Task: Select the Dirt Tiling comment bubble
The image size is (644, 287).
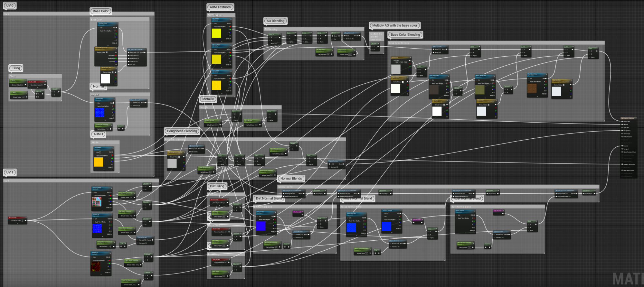Action: coord(217,186)
